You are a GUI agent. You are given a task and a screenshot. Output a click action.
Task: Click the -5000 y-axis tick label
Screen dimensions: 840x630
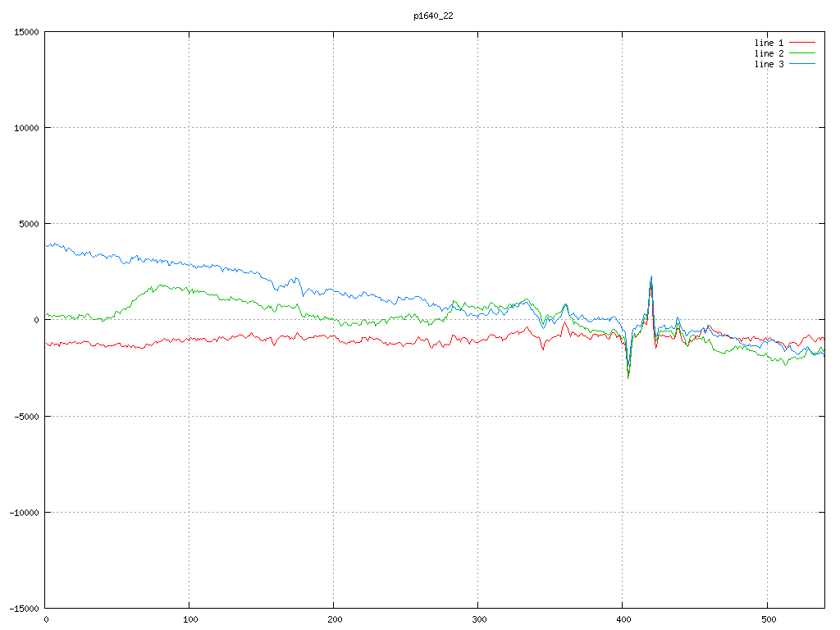pyautogui.click(x=26, y=416)
